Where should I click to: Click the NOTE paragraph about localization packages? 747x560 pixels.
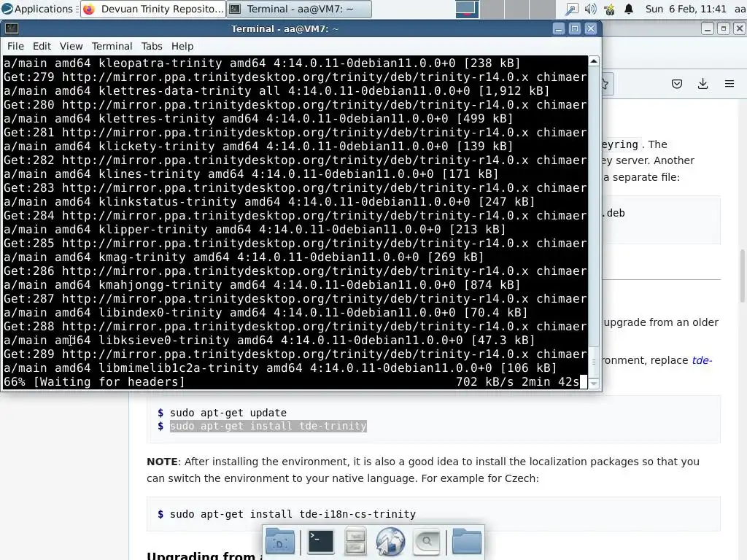click(423, 470)
